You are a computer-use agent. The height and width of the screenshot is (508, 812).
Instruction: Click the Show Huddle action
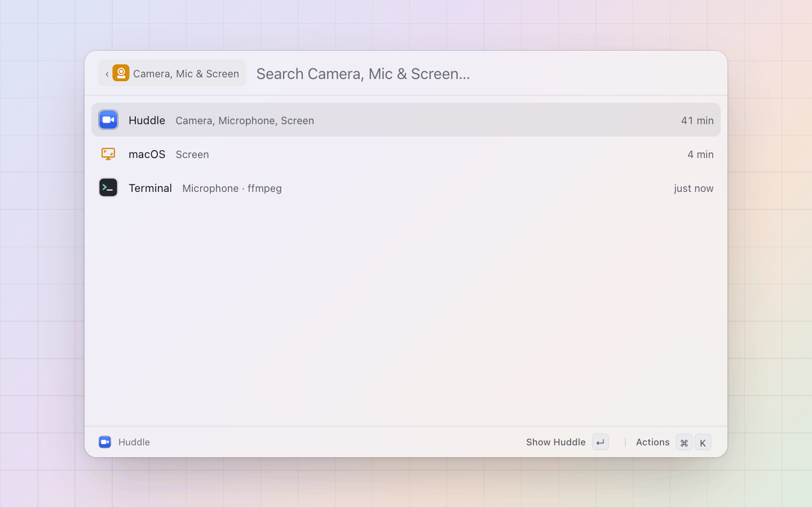[555, 442]
